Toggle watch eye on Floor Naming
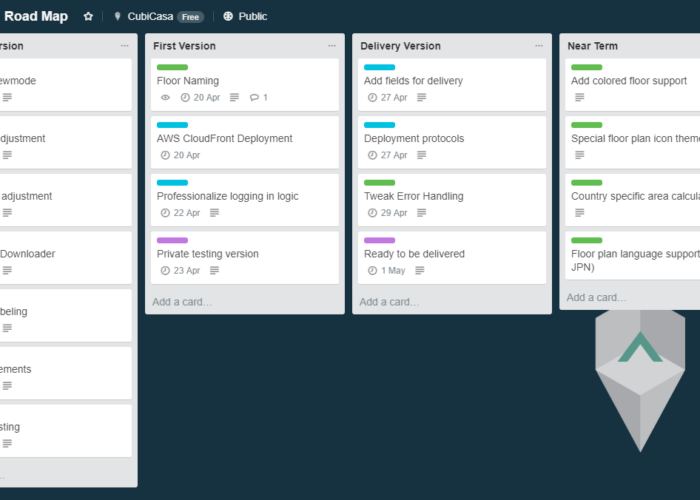 [165, 97]
